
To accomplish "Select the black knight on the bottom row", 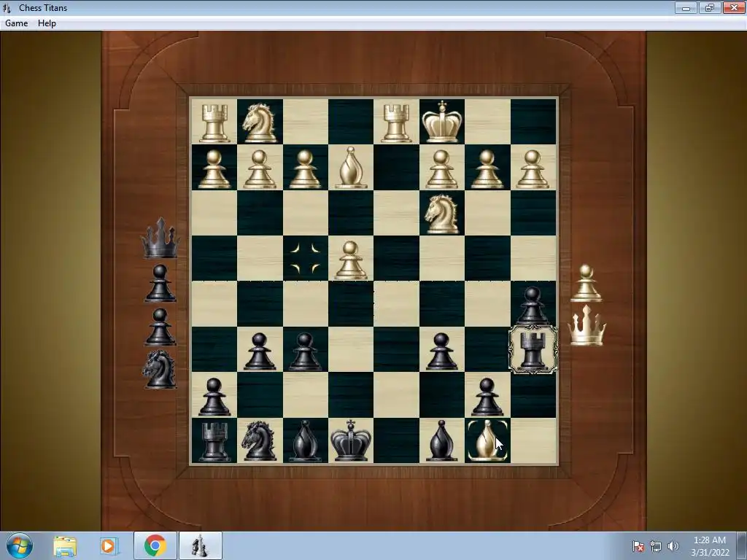I will [260, 441].
